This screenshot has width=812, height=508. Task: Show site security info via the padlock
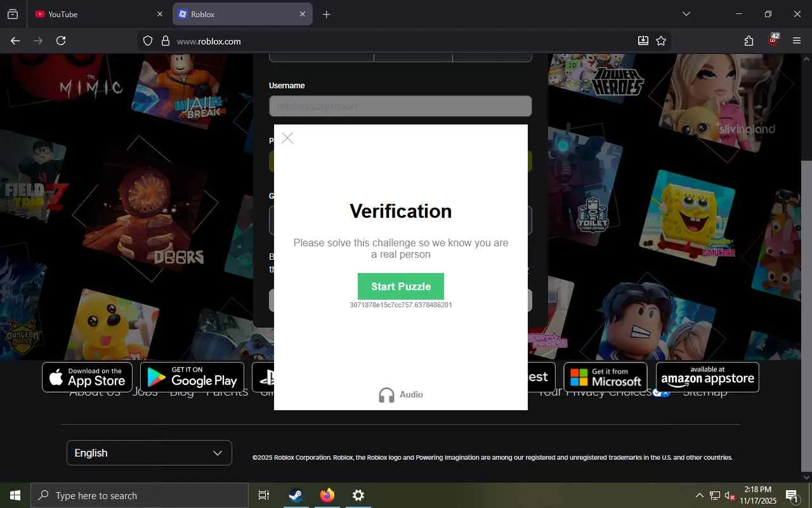(165, 41)
